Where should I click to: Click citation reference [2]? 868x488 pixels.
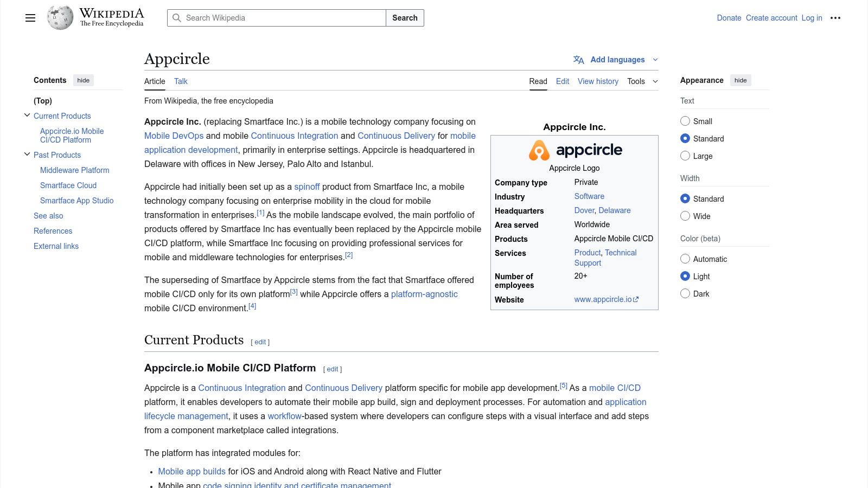click(x=349, y=255)
